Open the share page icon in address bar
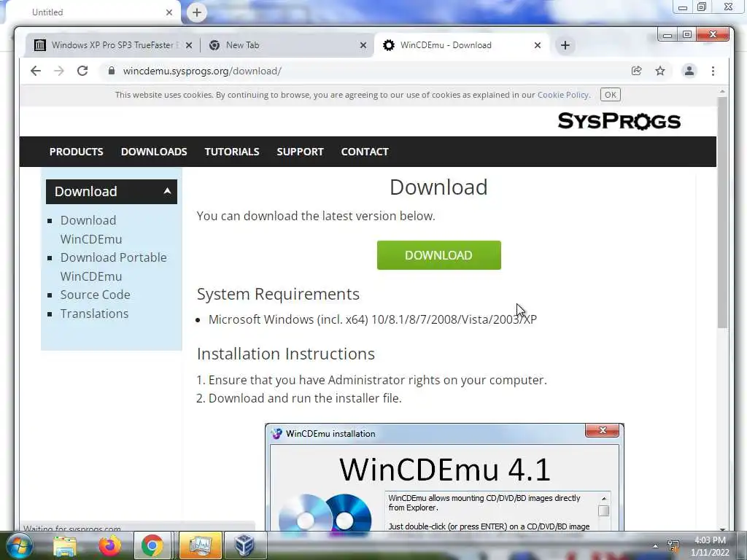 (x=636, y=71)
